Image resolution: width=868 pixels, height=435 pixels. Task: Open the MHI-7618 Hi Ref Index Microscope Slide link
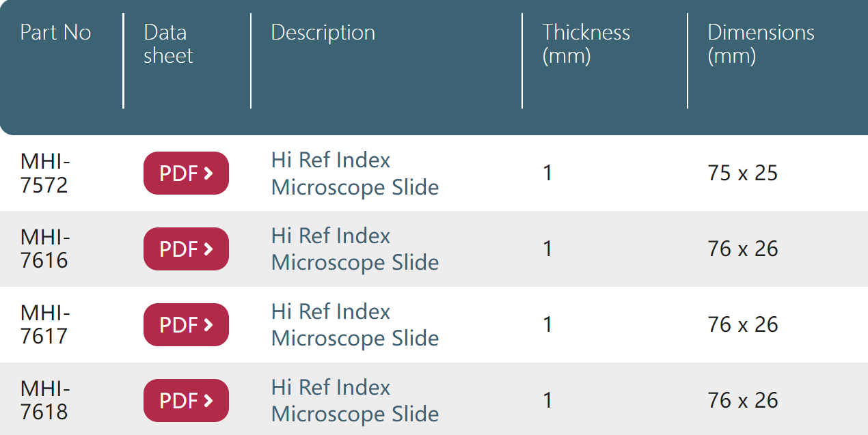click(355, 401)
